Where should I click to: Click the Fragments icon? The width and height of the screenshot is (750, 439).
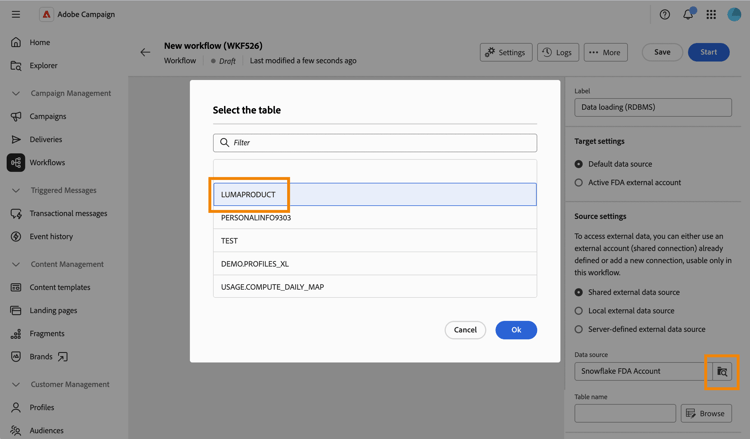tap(16, 333)
